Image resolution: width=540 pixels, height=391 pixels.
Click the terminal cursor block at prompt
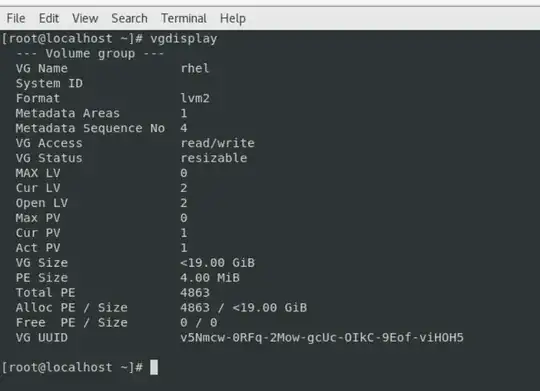coord(154,367)
